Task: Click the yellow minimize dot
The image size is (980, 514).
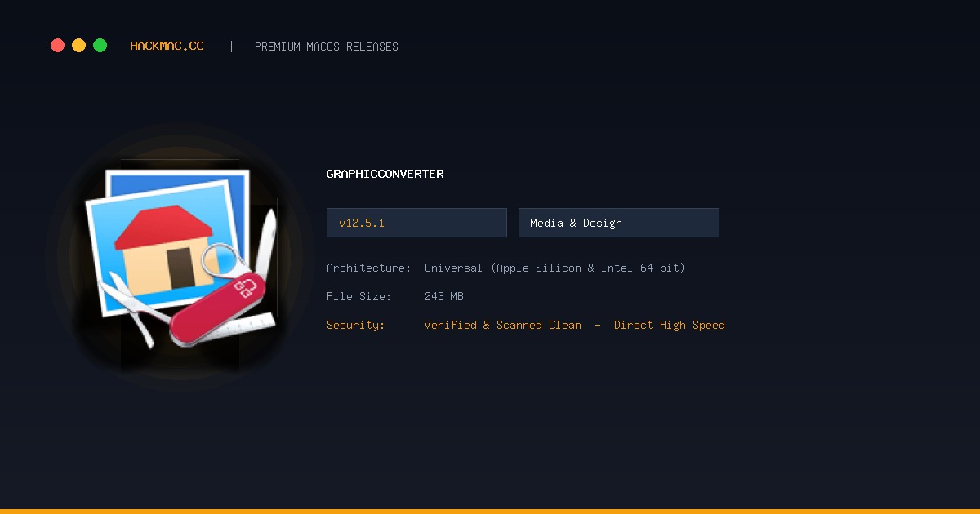Action: [x=78, y=46]
